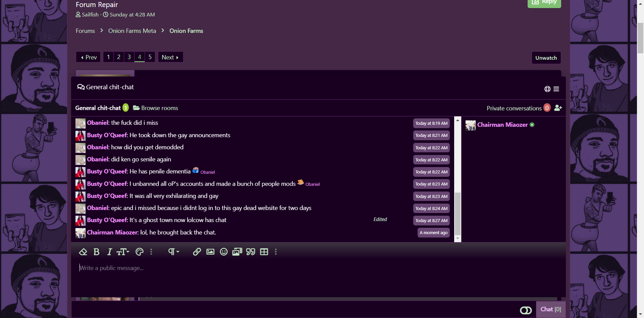Go to page 1
644x318 pixels.
(108, 57)
